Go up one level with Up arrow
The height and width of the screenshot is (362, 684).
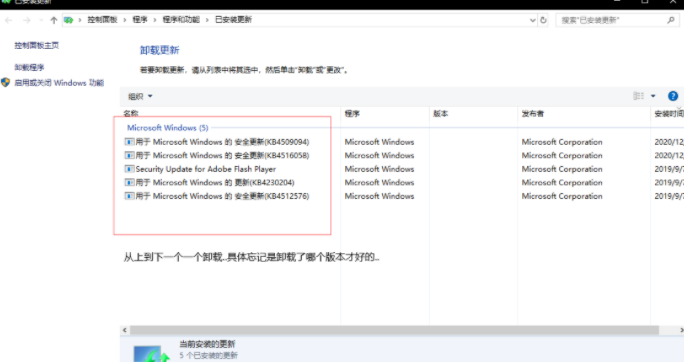pos(54,20)
